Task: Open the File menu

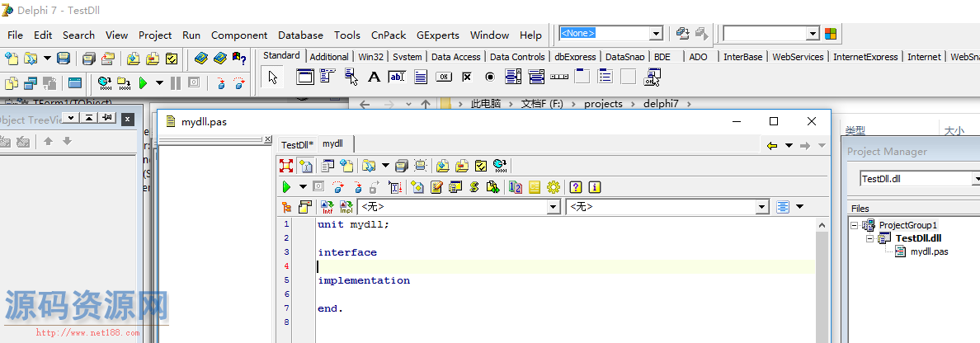Action: pos(15,35)
